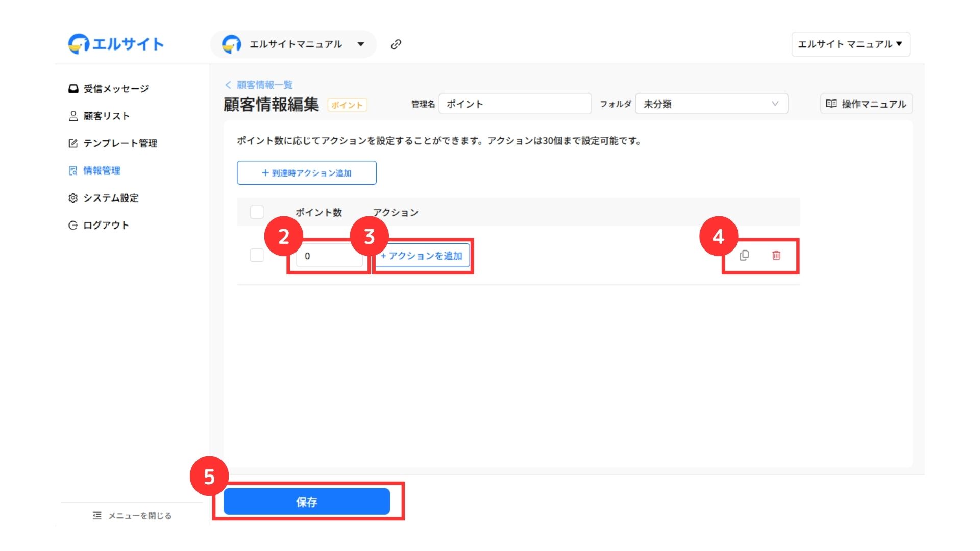Duplicate the point action row
The width and height of the screenshot is (980, 551).
pos(744,255)
